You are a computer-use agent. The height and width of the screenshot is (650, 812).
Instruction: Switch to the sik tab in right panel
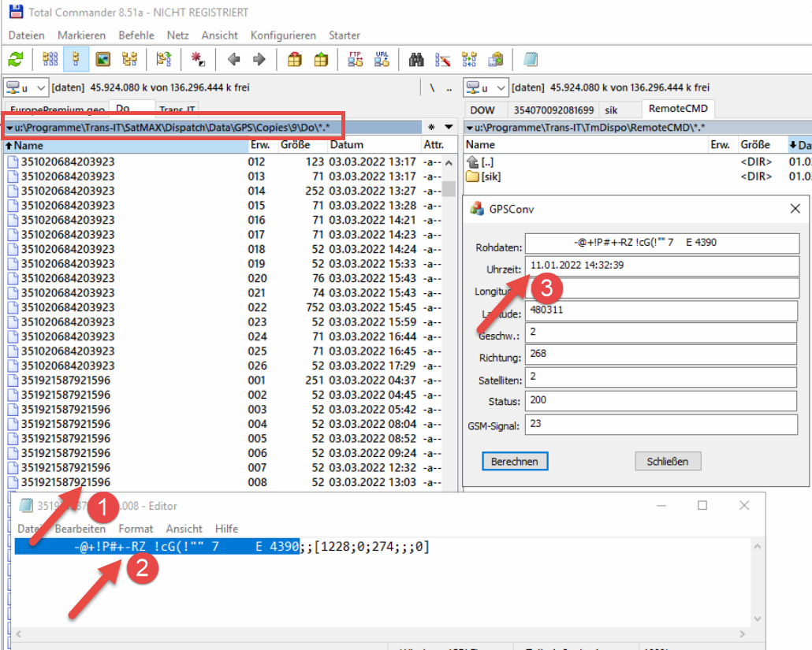click(x=611, y=110)
